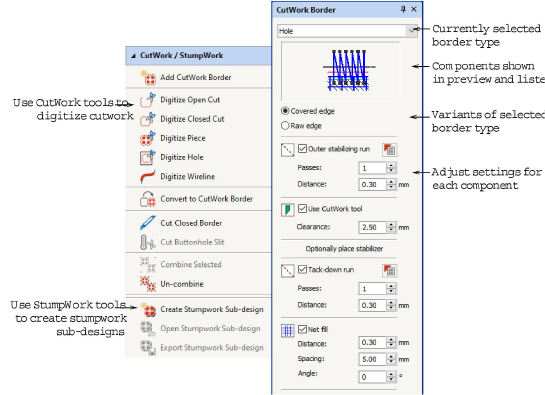Screen dimensions: 545x395
Task: Click the Net fill Spacing input field
Action: 373,359
